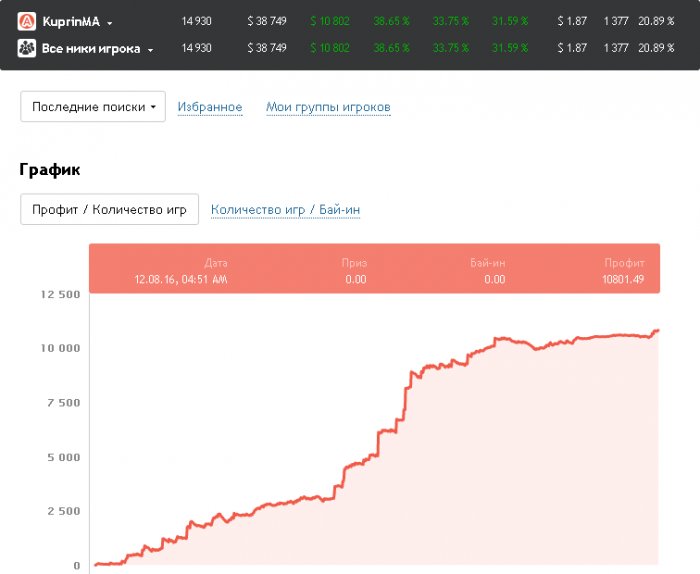Click the date 12.08.16, 04:51 AM in tooltip

(180, 279)
